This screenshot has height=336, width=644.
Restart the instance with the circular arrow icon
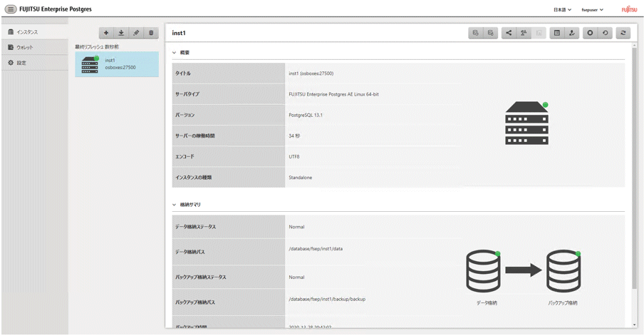pos(605,33)
